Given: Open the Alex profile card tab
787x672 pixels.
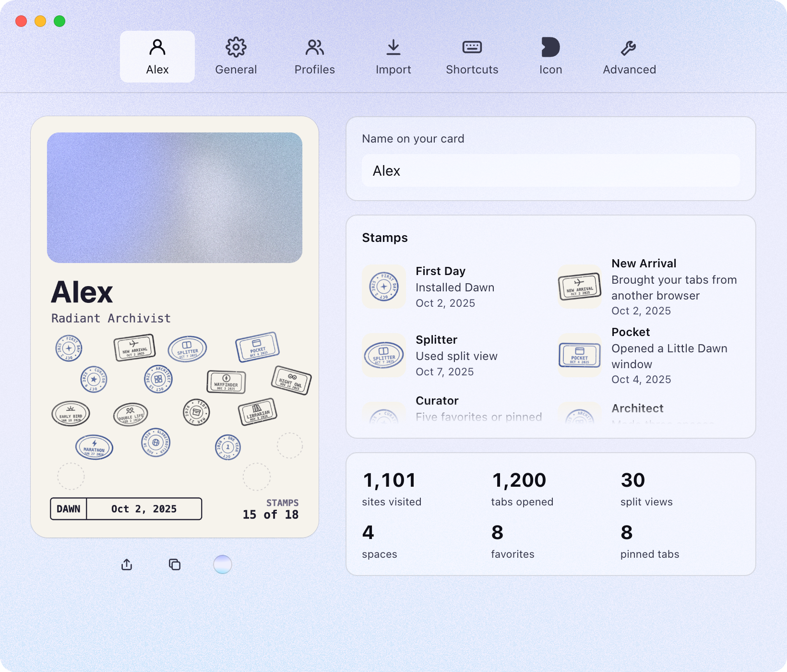Looking at the screenshot, I should pyautogui.click(x=157, y=57).
